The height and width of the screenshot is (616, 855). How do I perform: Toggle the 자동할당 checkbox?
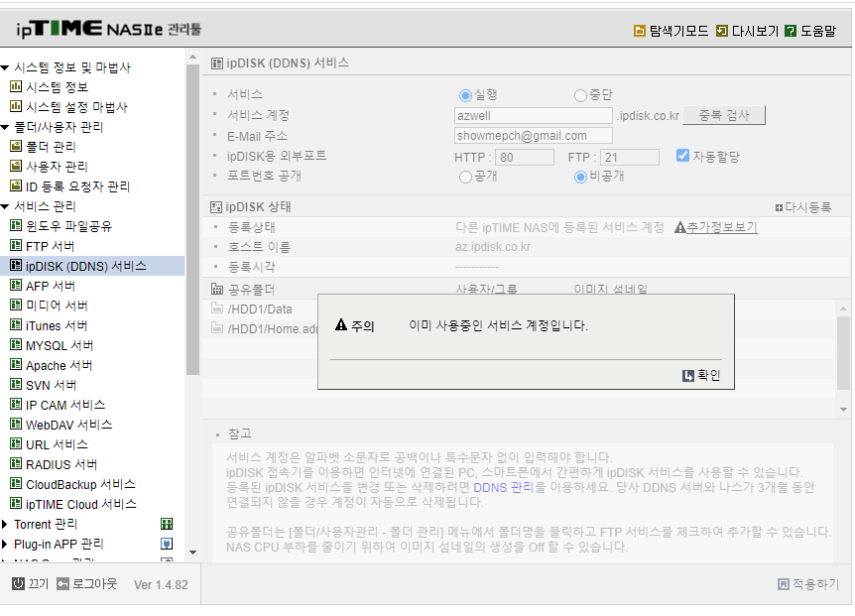(x=682, y=156)
